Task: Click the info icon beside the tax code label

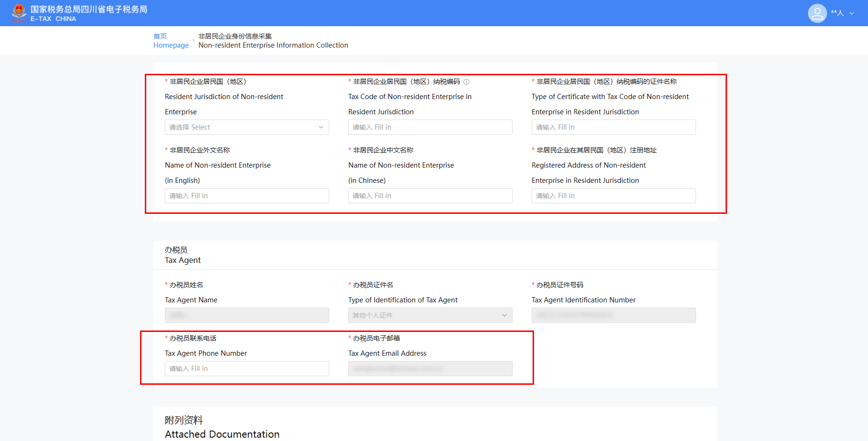Action: pos(466,82)
